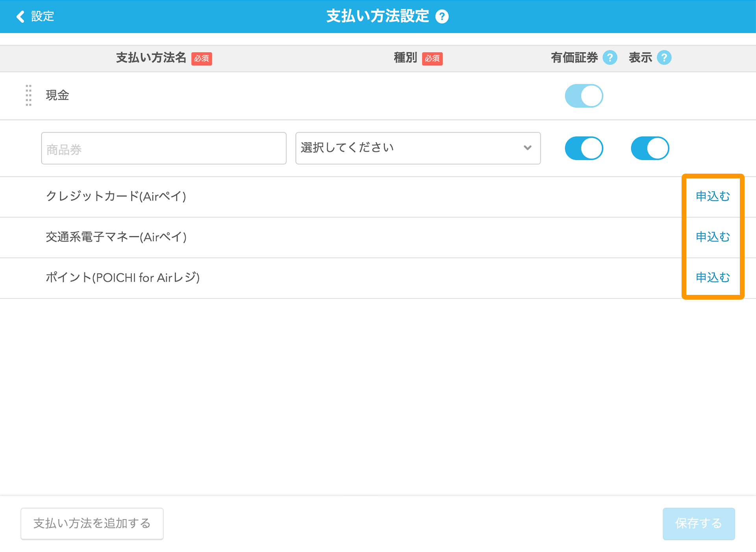Click the 支払い方法名 column header
Image resolution: width=756 pixels, height=552 pixels.
click(x=151, y=58)
